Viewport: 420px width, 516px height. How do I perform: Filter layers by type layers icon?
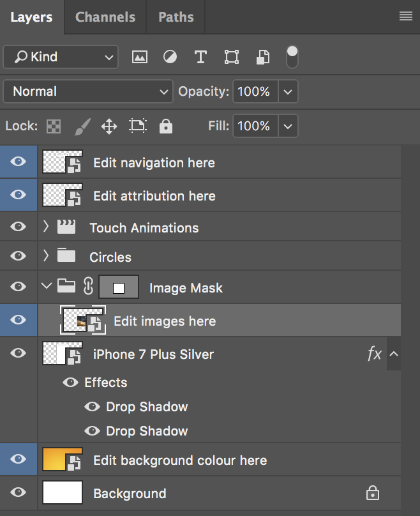(200, 57)
